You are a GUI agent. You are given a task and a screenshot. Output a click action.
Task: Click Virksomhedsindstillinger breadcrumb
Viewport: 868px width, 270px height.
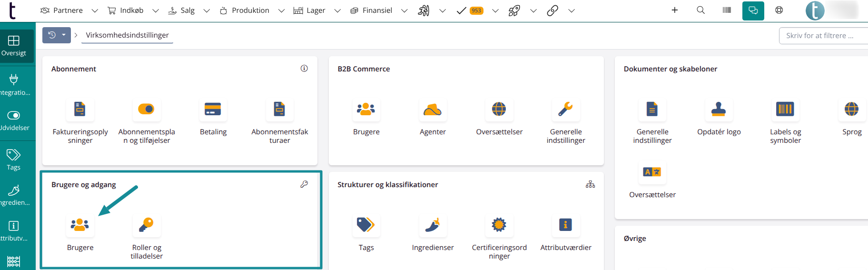[127, 35]
